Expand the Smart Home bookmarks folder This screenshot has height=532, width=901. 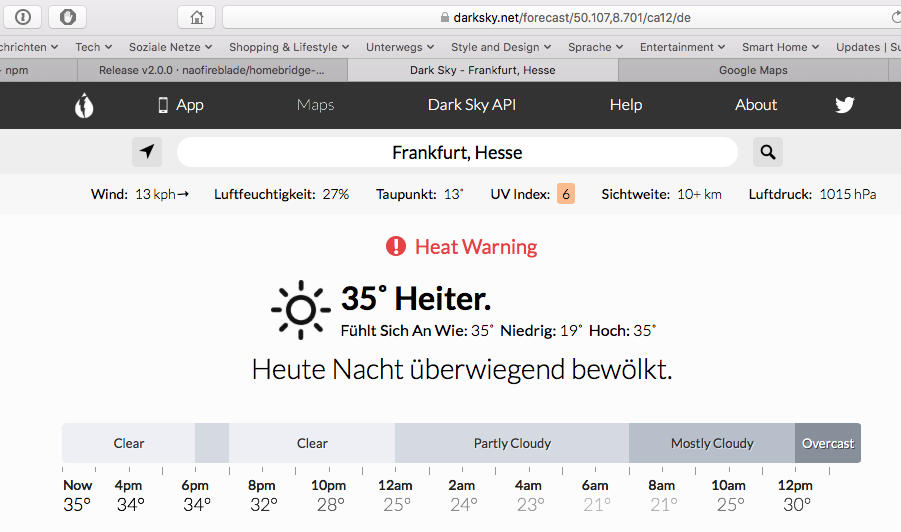tap(780, 47)
